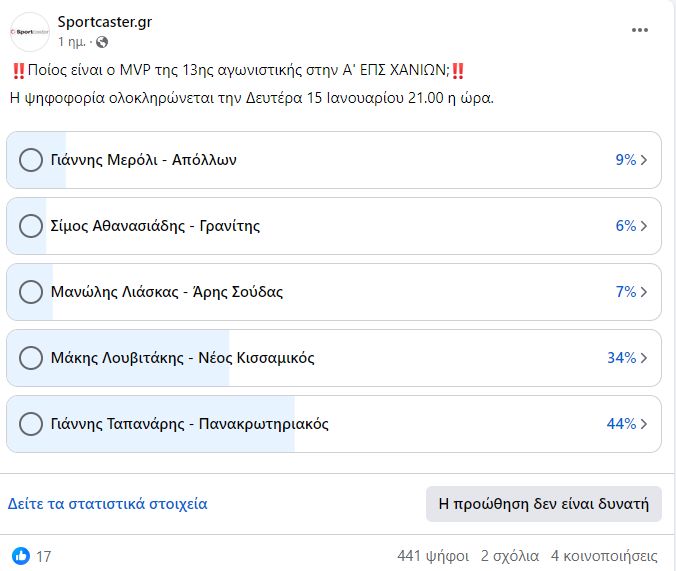Image resolution: width=676 pixels, height=571 pixels.
Task: Click Η προώθηση δεν είναι δυνατή button
Action: (544, 504)
